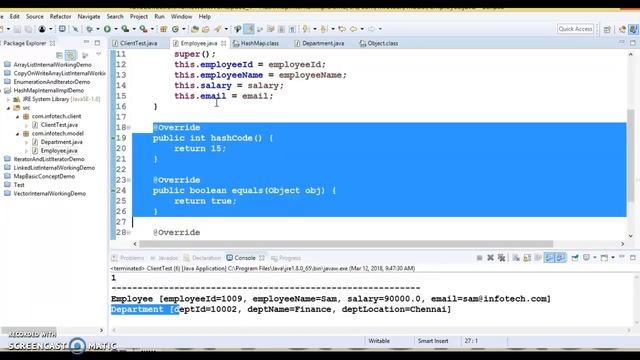This screenshot has width=640, height=360.
Task: Click the Toggle Mark Occurrences highlighted icon
Action: tap(249, 29)
